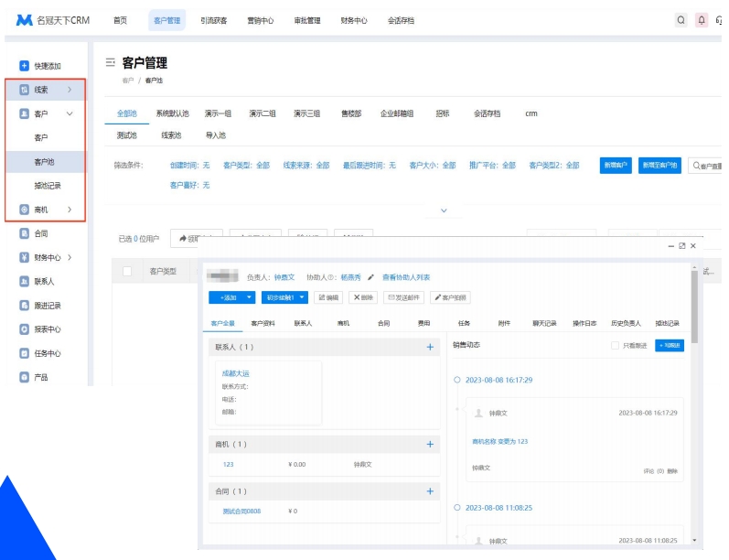
Task: Expand the 商机 sidebar menu arrow
Action: point(70,210)
